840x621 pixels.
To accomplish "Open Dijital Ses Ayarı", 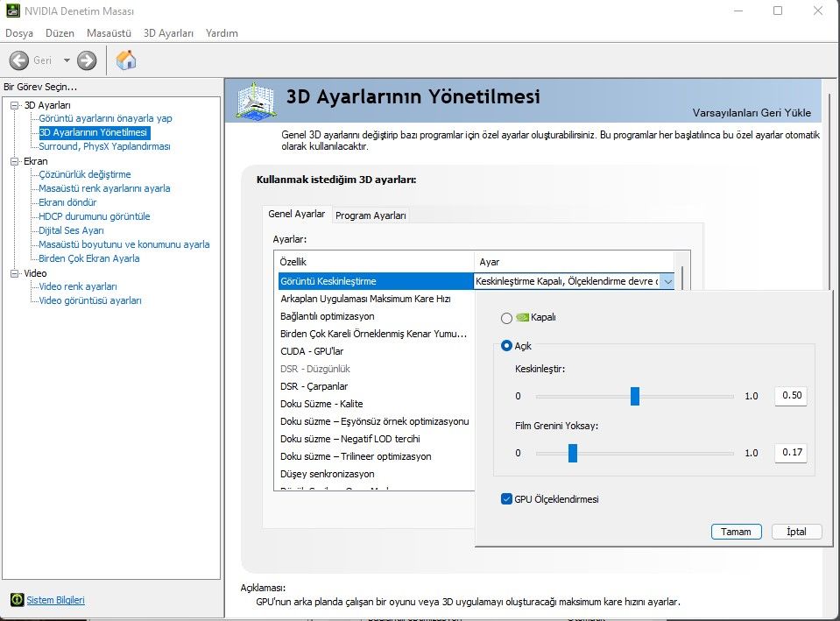I will (71, 230).
